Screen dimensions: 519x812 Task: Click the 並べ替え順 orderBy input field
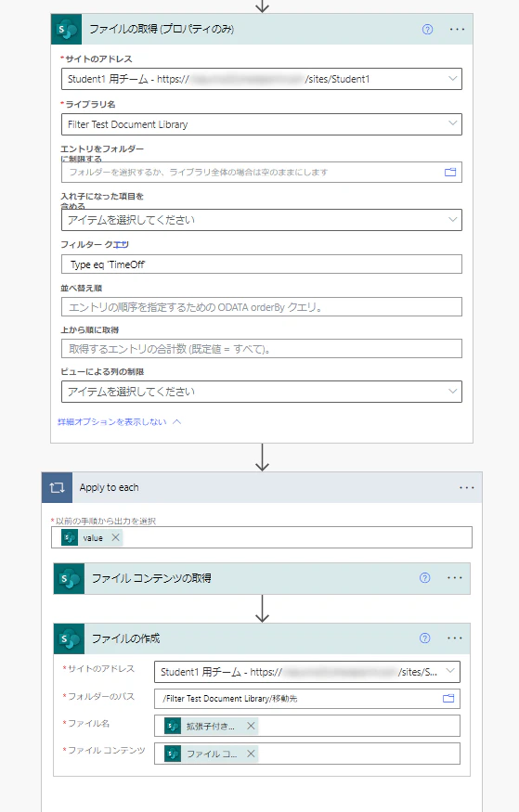pos(262,306)
